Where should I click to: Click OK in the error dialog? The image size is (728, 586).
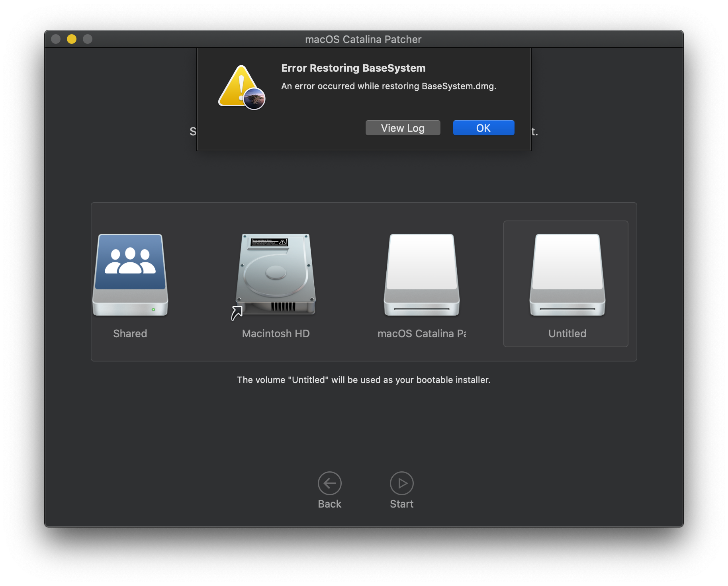tap(483, 128)
